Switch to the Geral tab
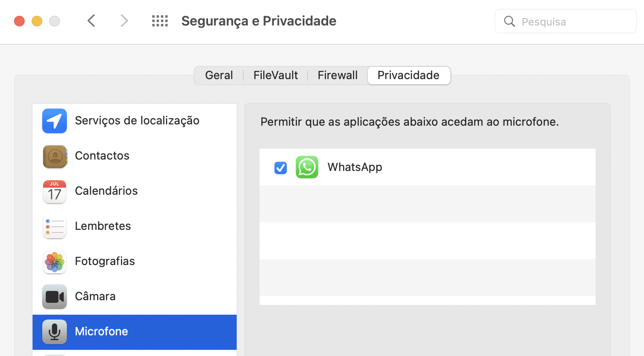 coord(219,75)
